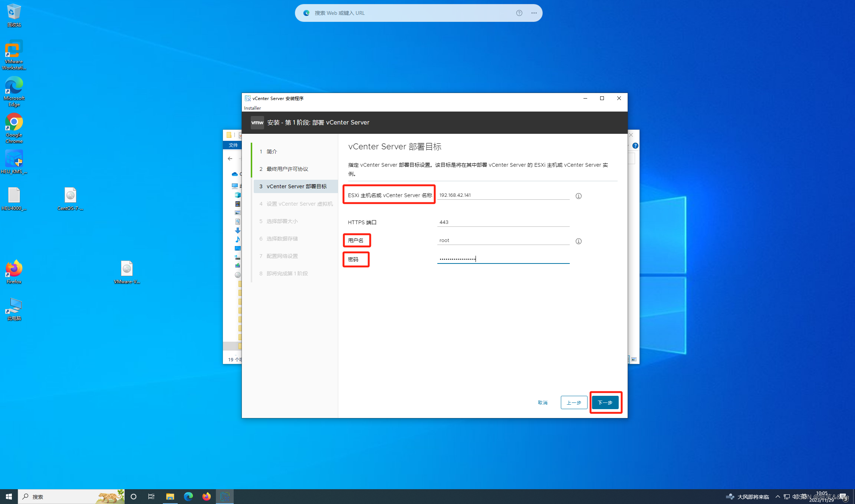This screenshot has height=504, width=855.
Task: Select the Firefox desktop icon
Action: (14, 272)
